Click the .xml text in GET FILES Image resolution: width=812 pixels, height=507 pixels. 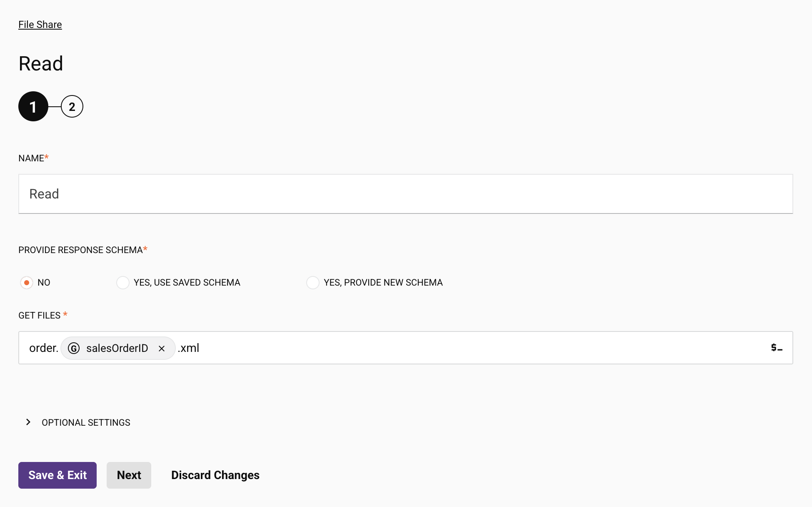[188, 348]
